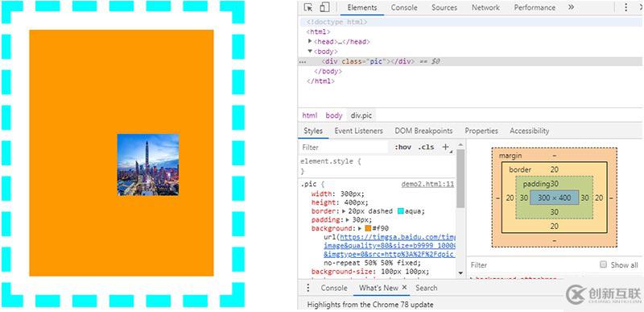This screenshot has height=312, width=644.
Task: Enable the Show all checkbox
Action: coord(603,264)
